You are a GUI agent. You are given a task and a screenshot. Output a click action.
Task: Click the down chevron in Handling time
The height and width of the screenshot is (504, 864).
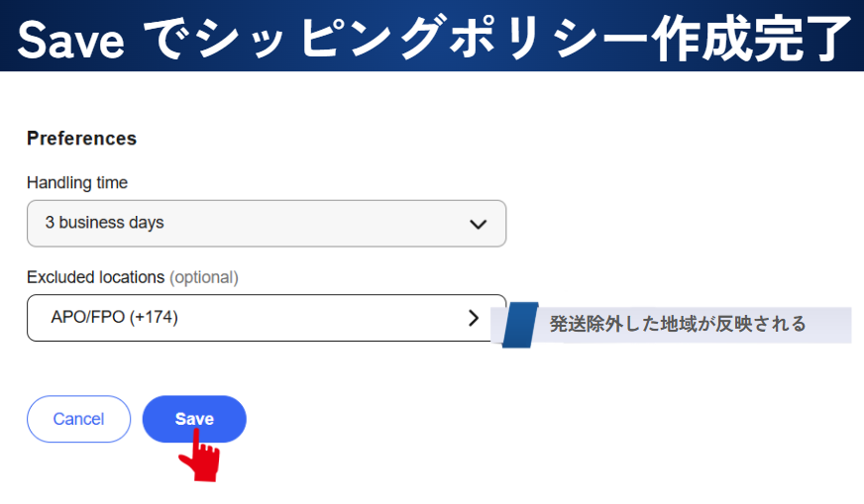[478, 224]
